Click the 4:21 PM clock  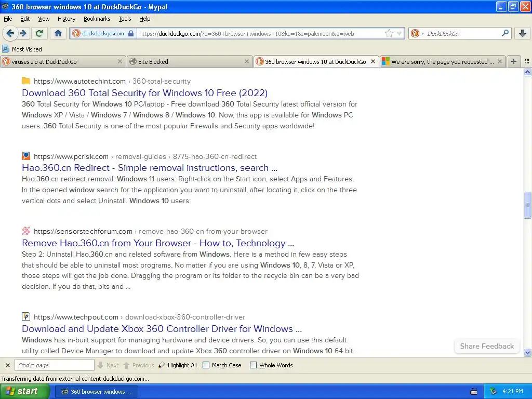click(512, 391)
